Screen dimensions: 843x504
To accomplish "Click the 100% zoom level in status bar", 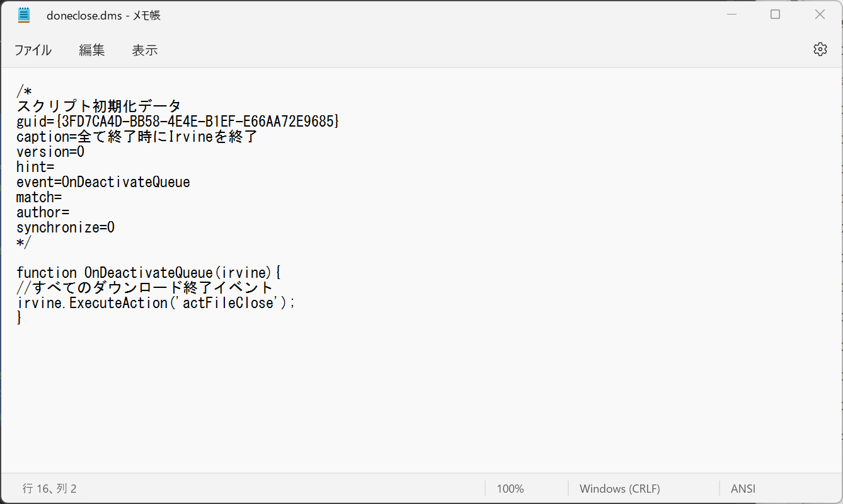I will tap(510, 488).
